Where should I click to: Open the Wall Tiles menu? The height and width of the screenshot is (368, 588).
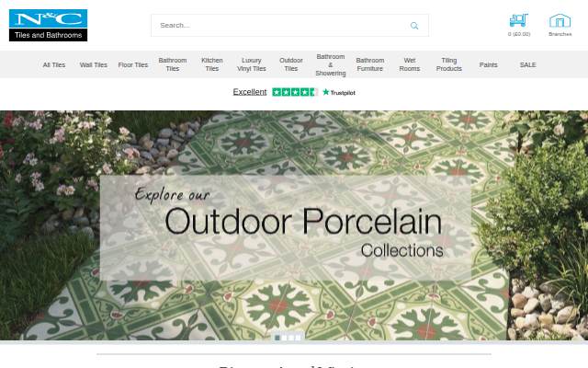[94, 64]
